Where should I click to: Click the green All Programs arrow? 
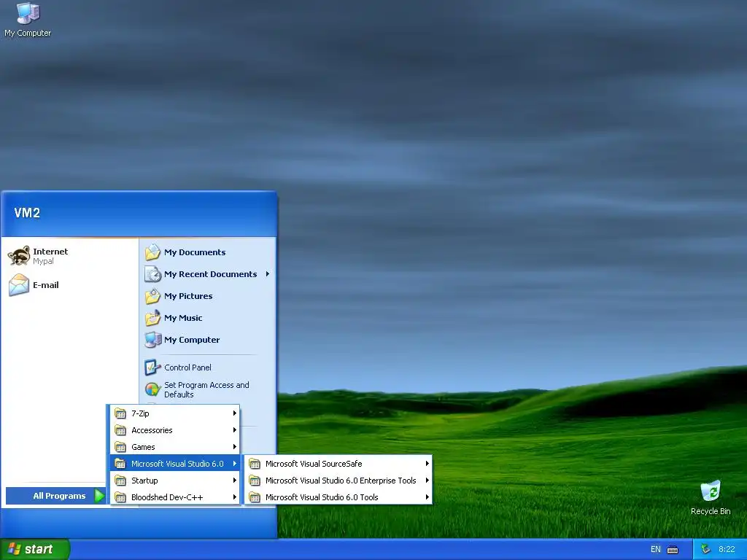coord(99,496)
